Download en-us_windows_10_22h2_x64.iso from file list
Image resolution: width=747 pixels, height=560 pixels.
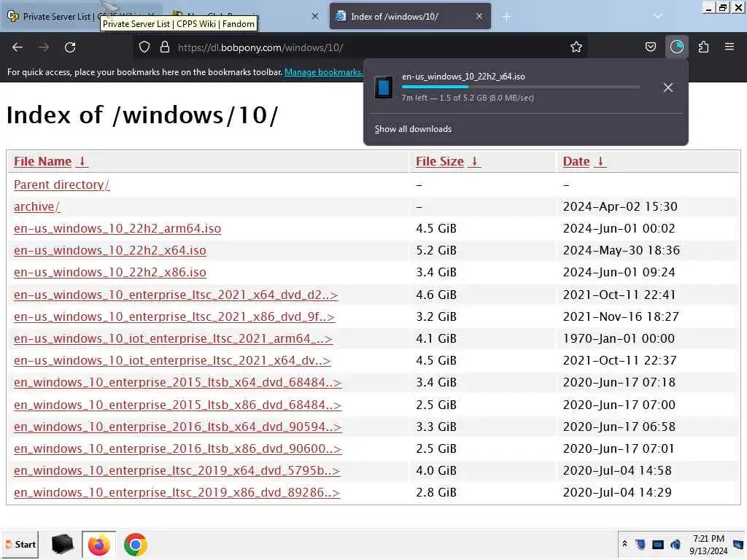[110, 251]
